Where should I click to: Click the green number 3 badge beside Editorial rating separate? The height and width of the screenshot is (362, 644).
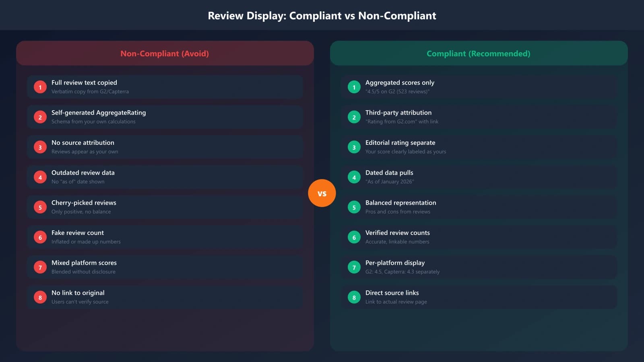[x=354, y=147]
